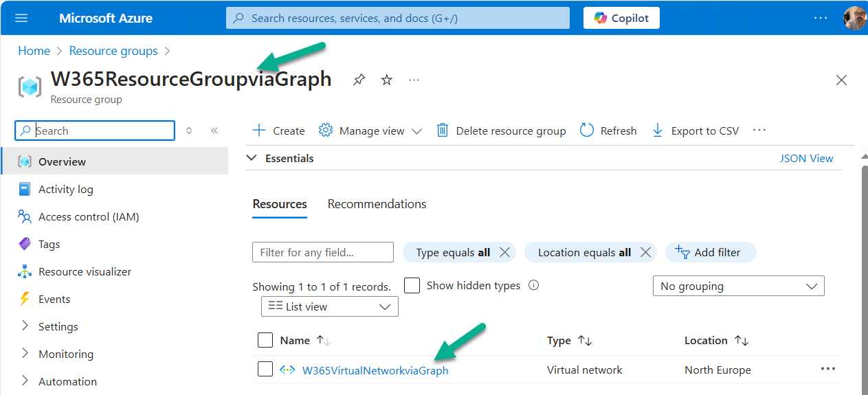
Task: Switch to the Recommendations tab
Action: click(377, 204)
